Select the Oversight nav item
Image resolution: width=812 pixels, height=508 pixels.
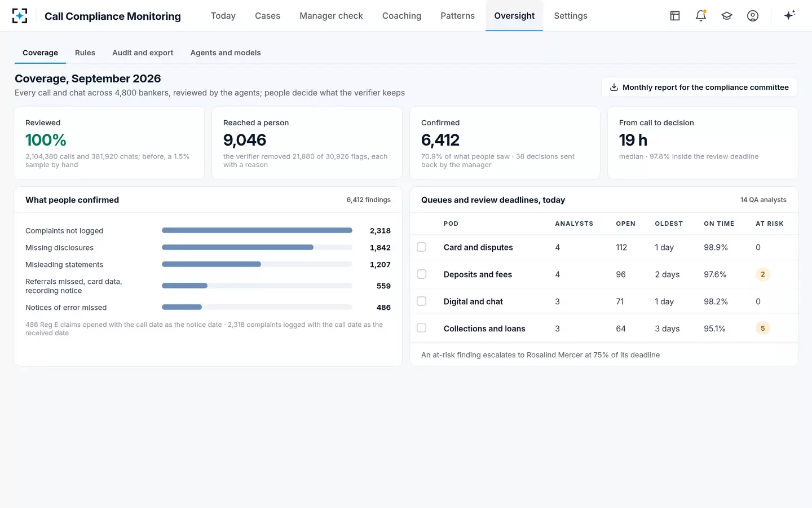click(514, 16)
